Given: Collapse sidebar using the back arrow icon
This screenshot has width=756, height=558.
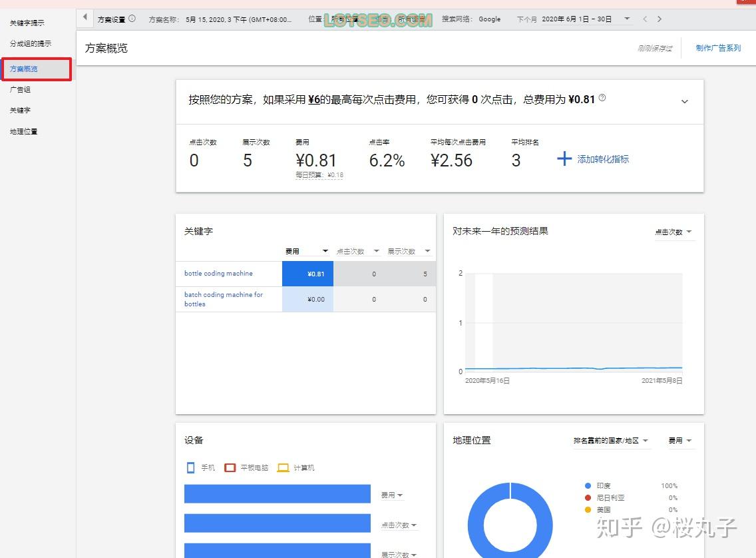Looking at the screenshot, I should [85, 17].
